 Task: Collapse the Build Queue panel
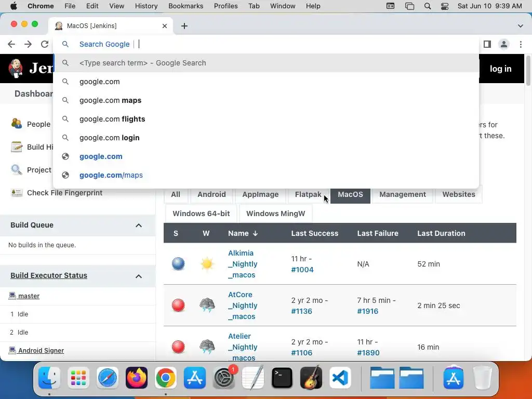[138, 225]
